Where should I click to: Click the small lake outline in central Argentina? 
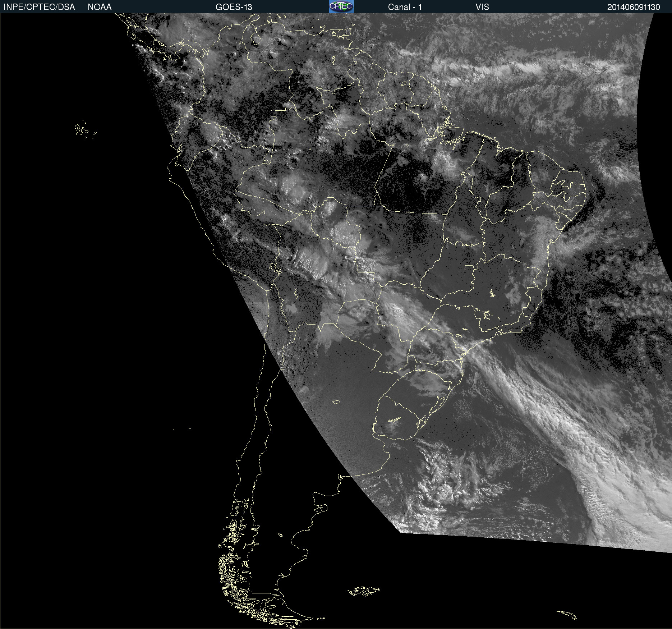[336, 402]
